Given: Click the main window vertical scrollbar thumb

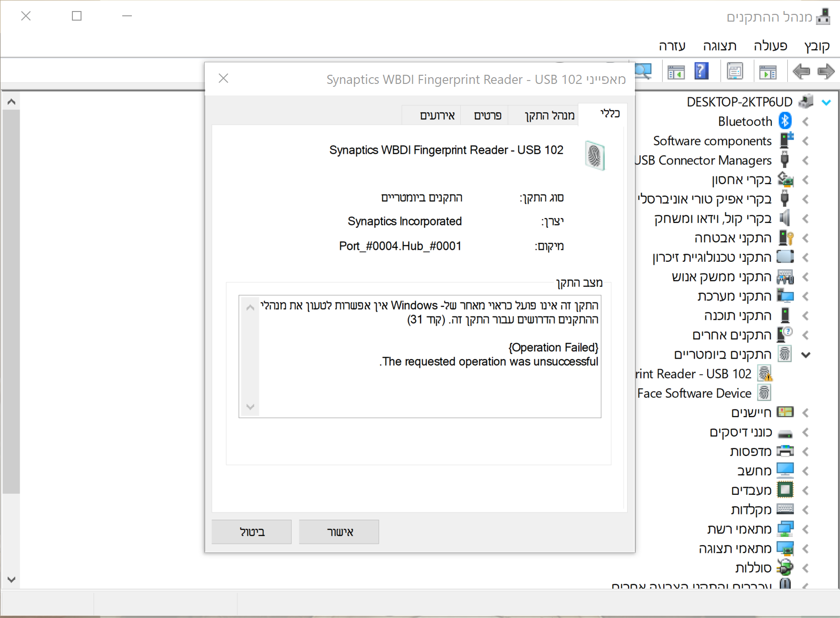Looking at the screenshot, I should pyautogui.click(x=12, y=302).
